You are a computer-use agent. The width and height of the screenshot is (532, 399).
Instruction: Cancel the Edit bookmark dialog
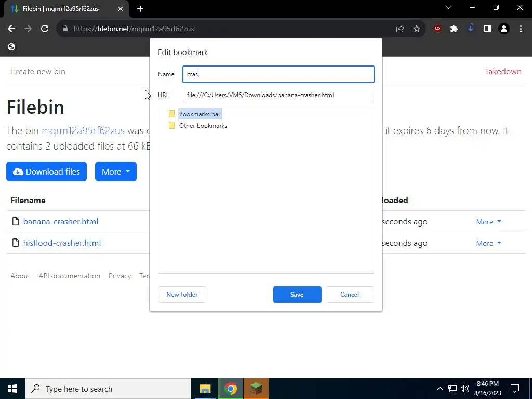pos(350,295)
